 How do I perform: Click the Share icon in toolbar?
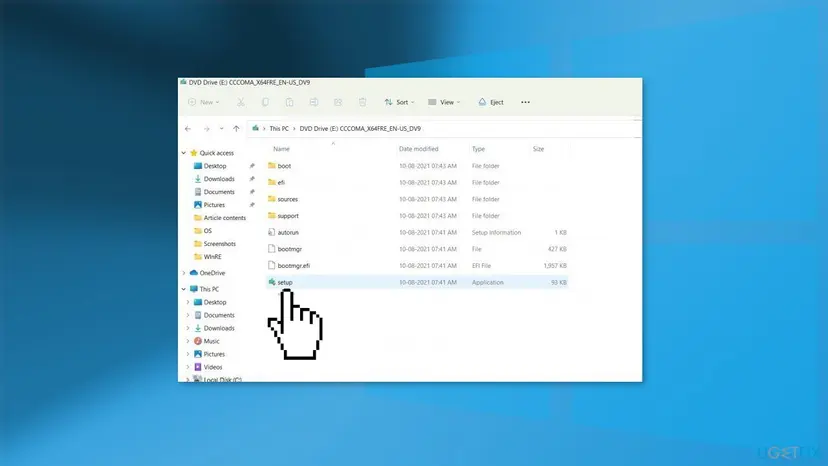click(x=338, y=102)
